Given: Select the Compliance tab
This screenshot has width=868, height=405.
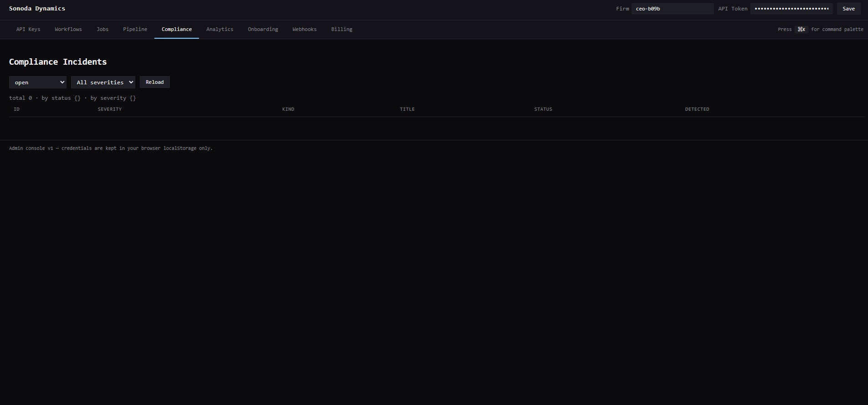Looking at the screenshot, I should (177, 29).
